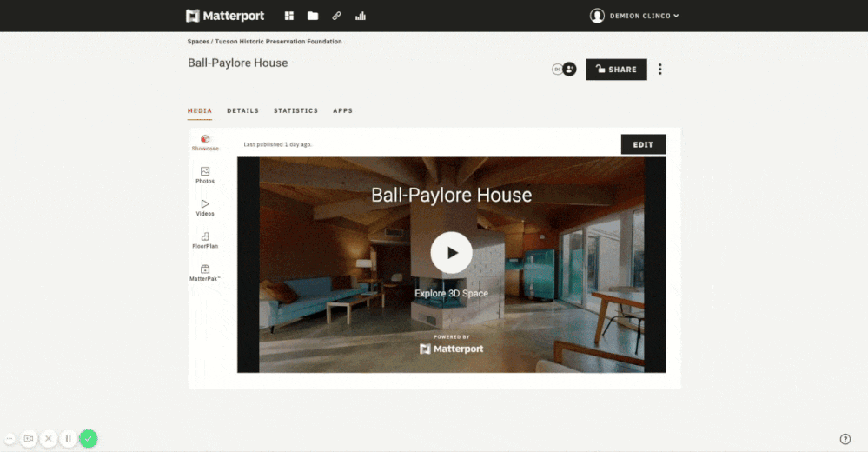This screenshot has width=868, height=452.
Task: Open the folders icon in header
Action: (313, 16)
